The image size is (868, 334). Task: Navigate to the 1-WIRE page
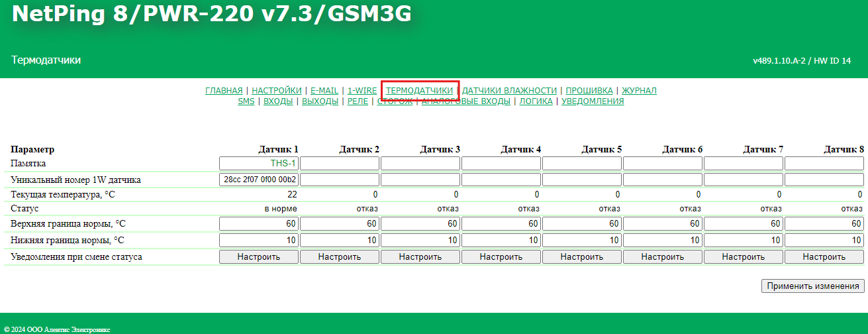coord(362,91)
